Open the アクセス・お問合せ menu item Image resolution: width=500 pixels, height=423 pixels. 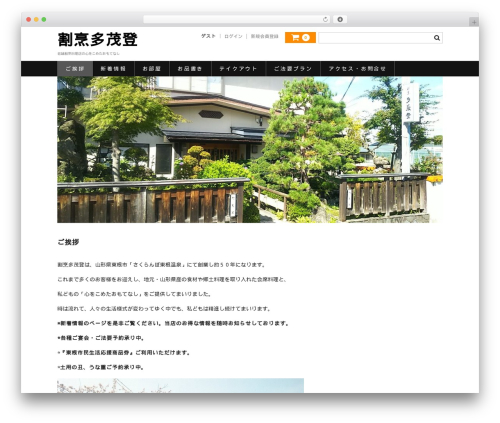[x=357, y=69]
